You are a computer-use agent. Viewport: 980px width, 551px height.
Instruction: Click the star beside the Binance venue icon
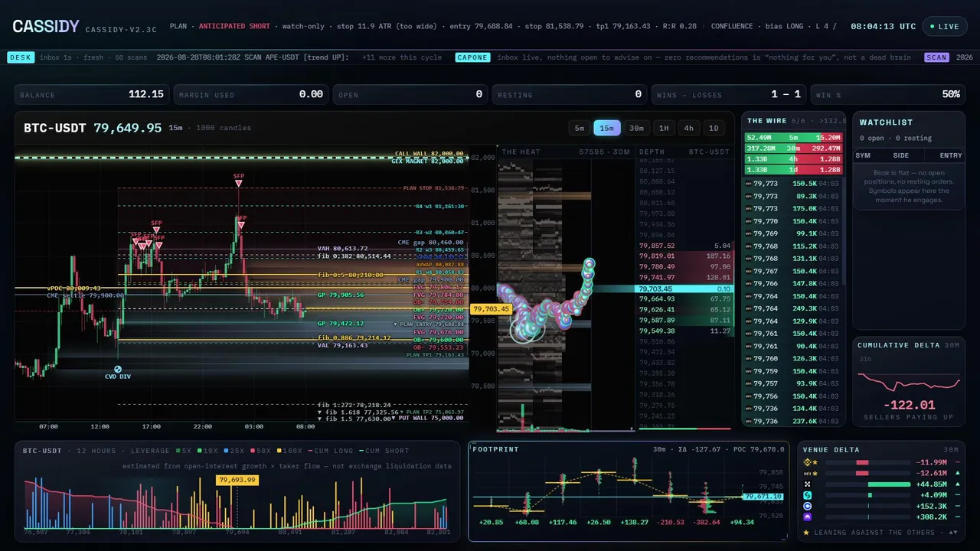coord(815,462)
